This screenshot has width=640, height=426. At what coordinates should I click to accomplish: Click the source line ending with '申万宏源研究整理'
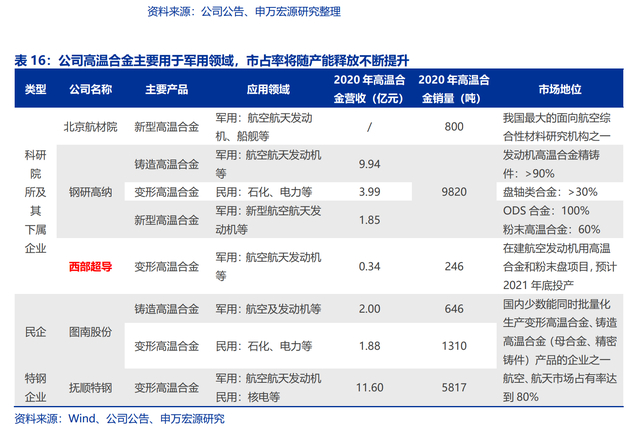coord(244,11)
